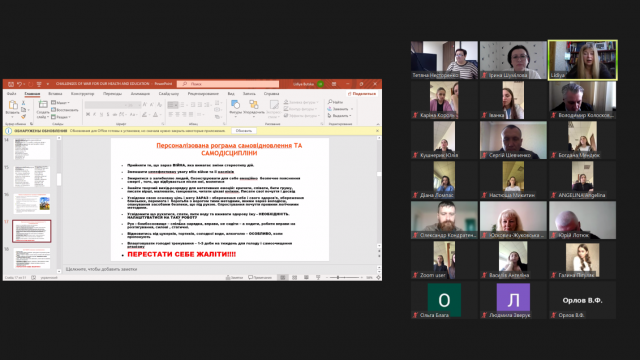Expand the Раздел section dropdown
Image resolution: width=640 pixels, height=360 pixels.
61,117
